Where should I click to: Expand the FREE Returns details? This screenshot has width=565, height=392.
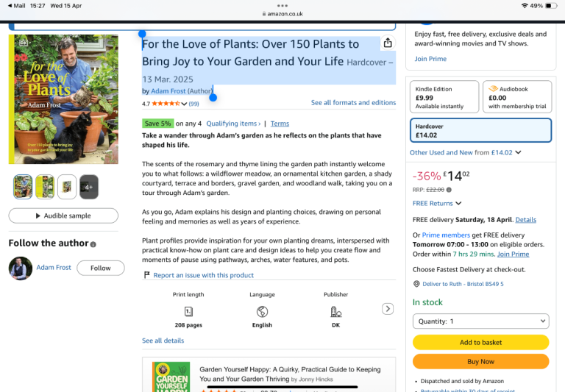[x=437, y=204]
